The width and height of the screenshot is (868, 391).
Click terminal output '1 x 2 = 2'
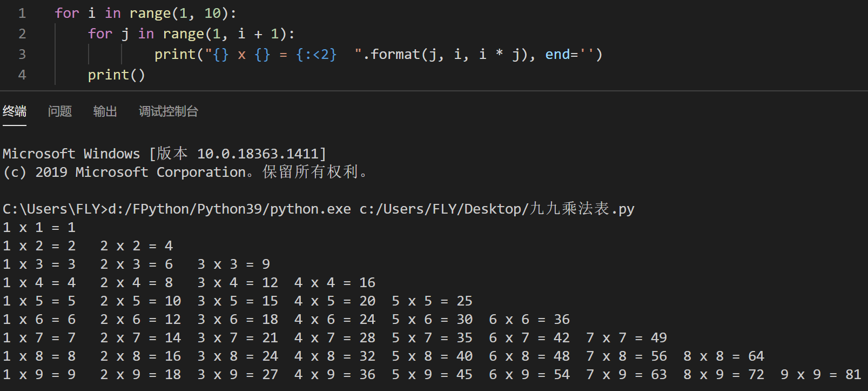point(39,246)
